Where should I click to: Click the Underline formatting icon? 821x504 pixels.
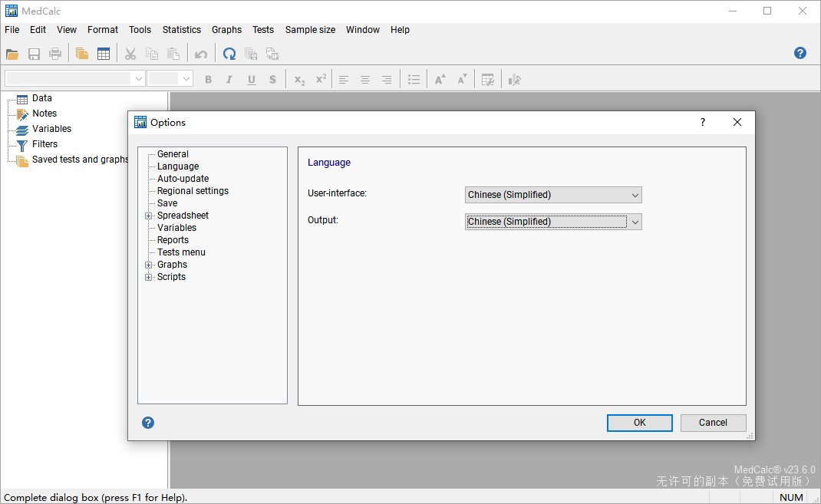click(x=252, y=80)
